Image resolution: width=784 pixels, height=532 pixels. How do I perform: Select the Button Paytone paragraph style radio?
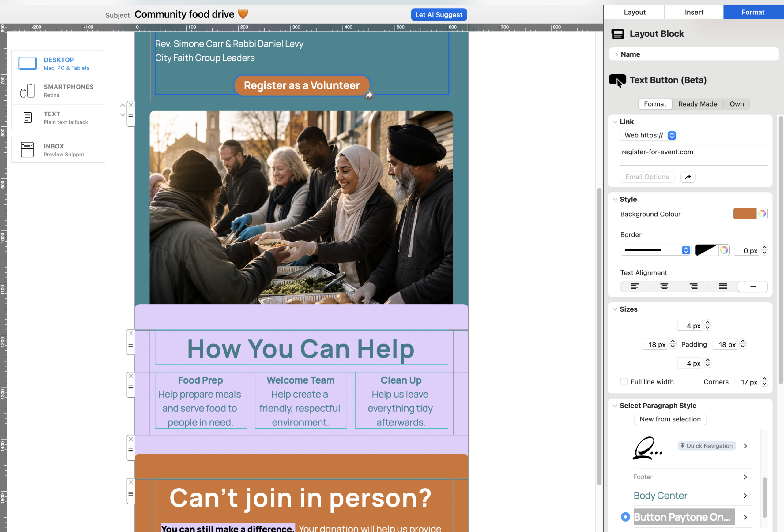pyautogui.click(x=625, y=517)
